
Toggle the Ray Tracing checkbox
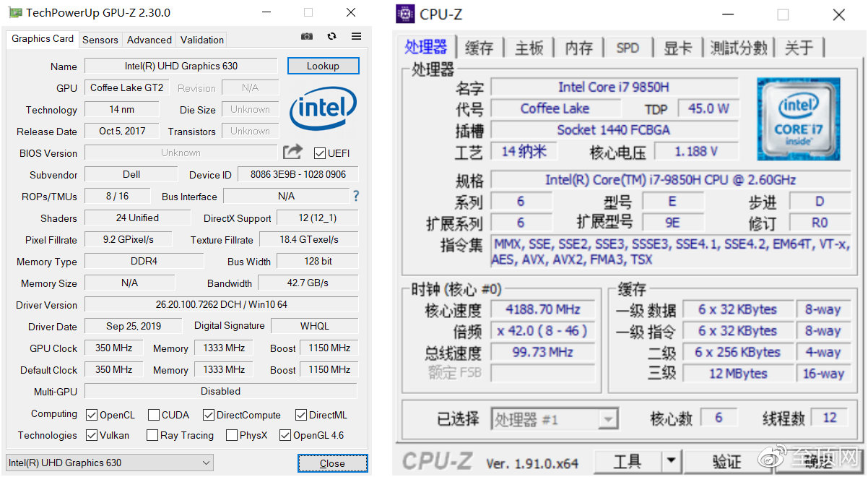(152, 435)
